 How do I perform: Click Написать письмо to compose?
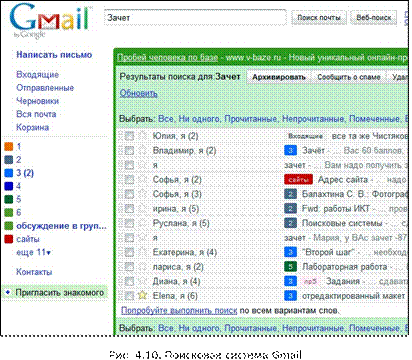coord(54,55)
